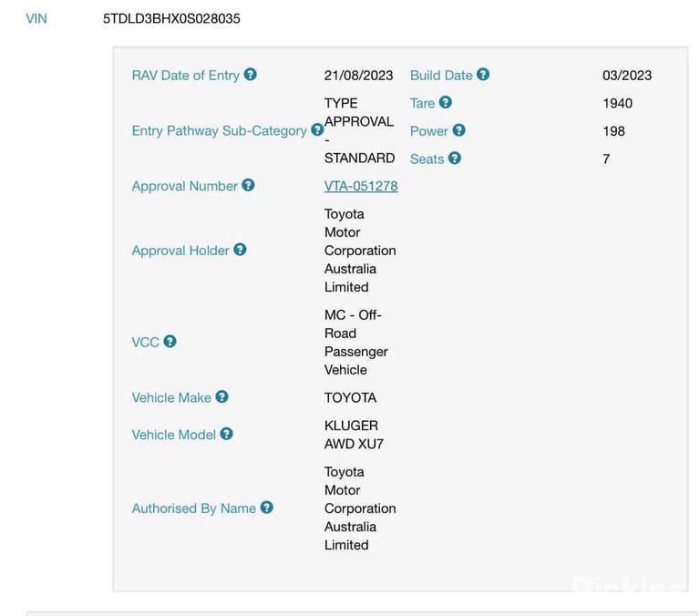This screenshot has height=616, width=700.
Task: Click the Tare label
Action: pyautogui.click(x=422, y=104)
